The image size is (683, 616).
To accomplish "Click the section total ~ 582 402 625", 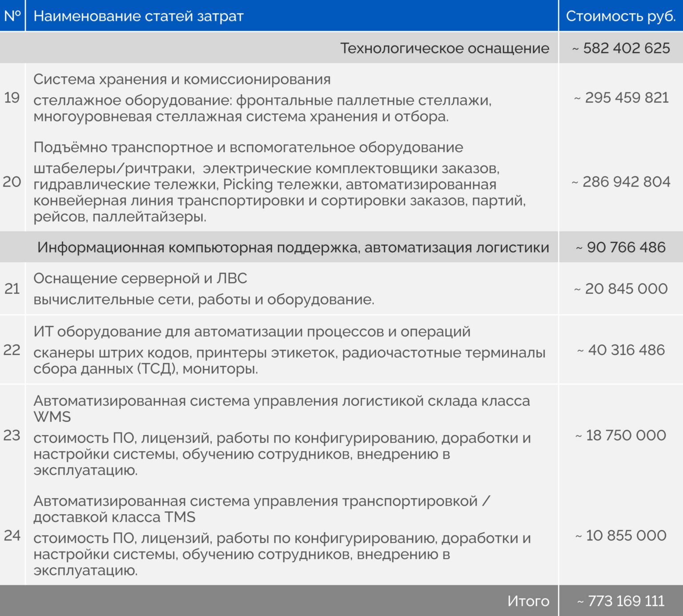I will [x=621, y=48].
